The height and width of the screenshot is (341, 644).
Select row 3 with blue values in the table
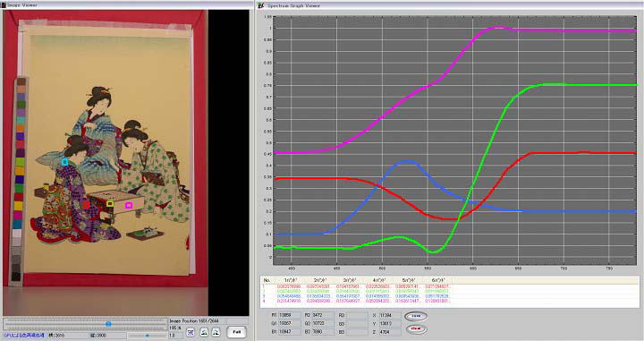[x=449, y=296]
